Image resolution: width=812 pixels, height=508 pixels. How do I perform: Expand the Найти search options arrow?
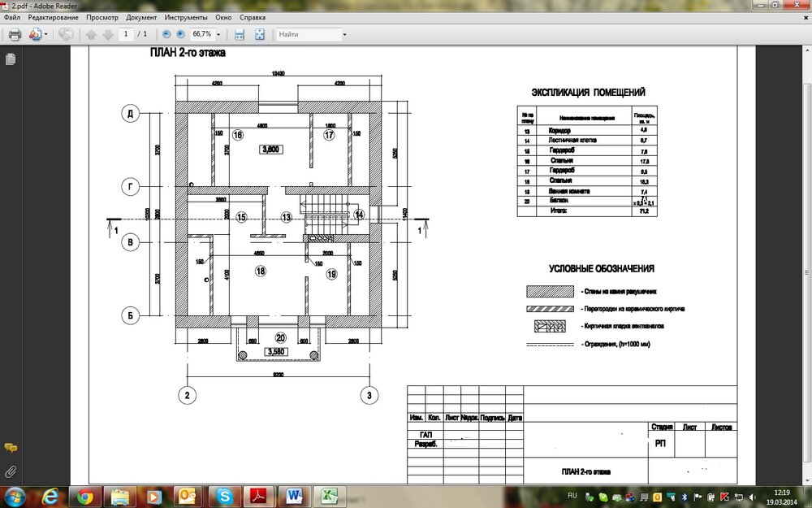pos(344,35)
